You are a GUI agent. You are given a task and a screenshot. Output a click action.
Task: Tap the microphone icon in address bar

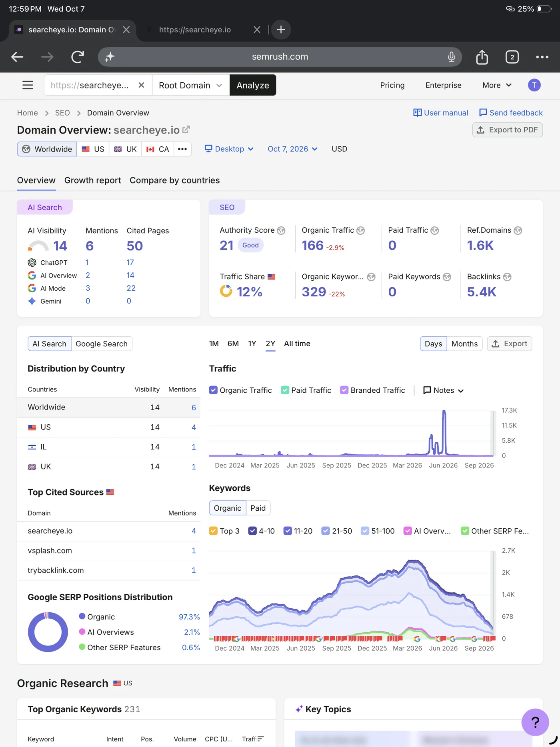click(x=451, y=57)
